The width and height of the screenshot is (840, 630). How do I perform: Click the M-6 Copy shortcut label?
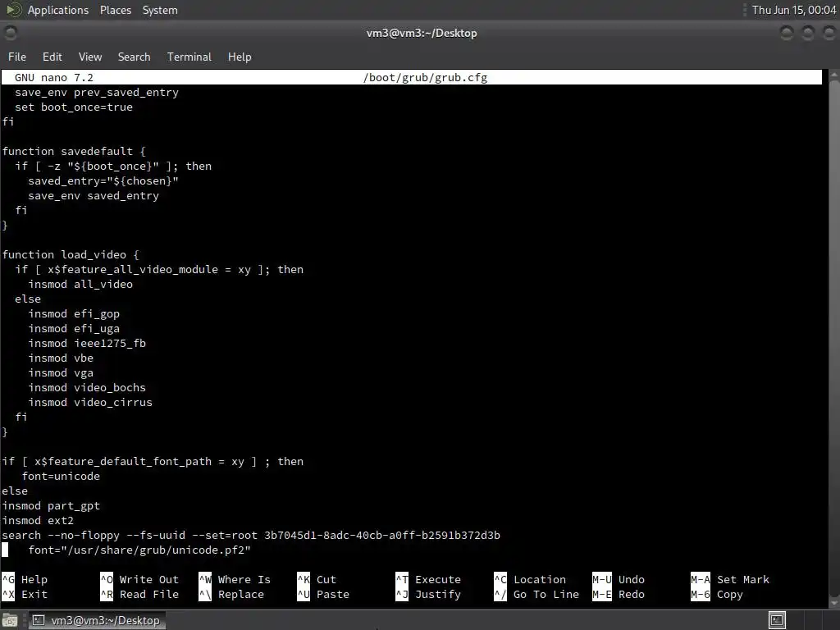(x=717, y=594)
